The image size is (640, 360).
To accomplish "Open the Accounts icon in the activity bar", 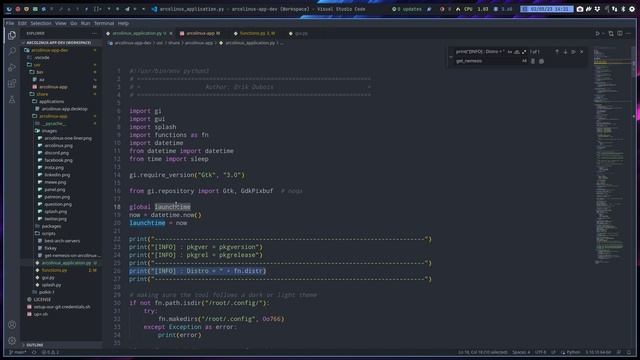I will tap(12, 325).
